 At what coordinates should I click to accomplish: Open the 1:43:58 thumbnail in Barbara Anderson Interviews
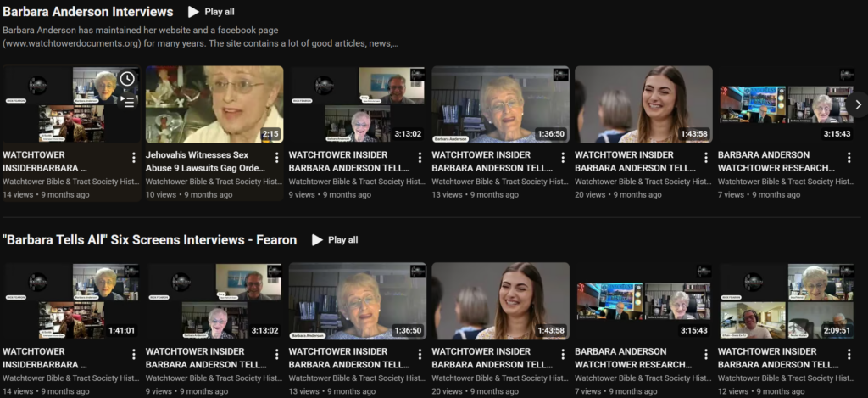644,104
